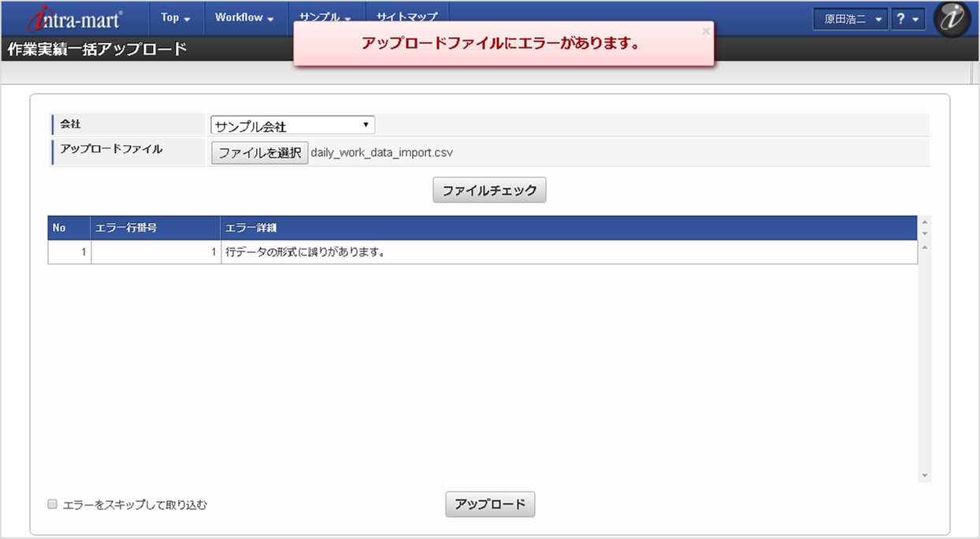This screenshot has height=539, width=980.
Task: Click the No column header
Action: (69, 228)
